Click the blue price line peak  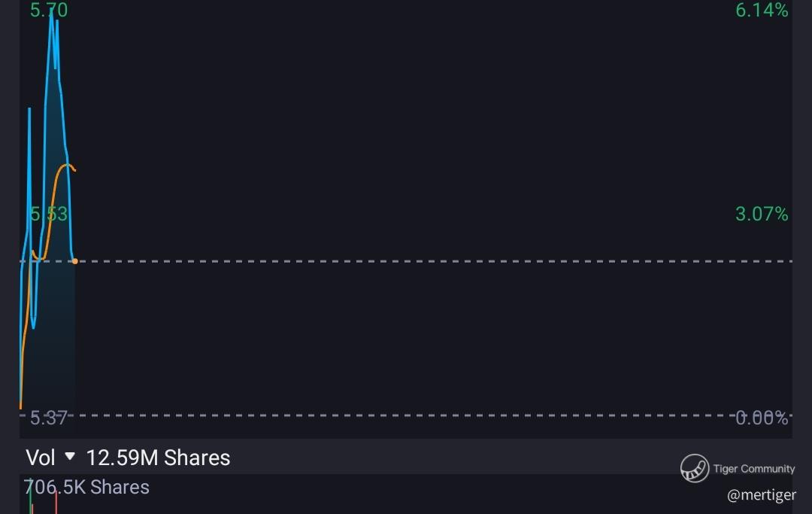(51, 16)
